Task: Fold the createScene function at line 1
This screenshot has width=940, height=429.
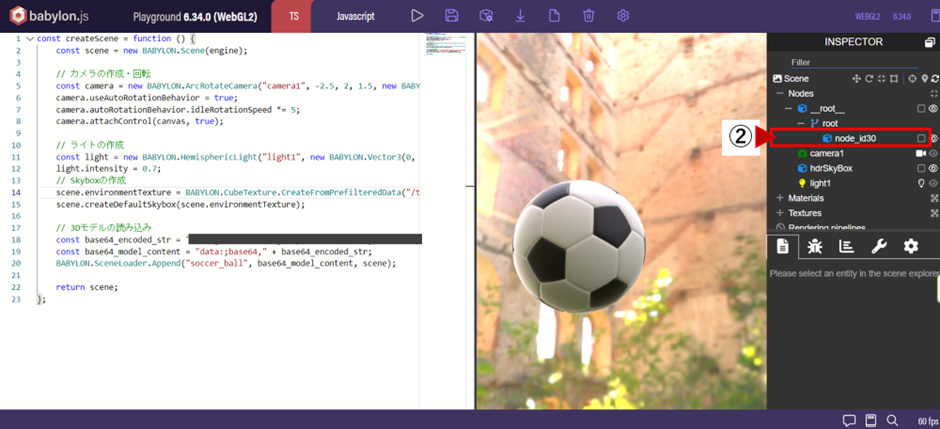Action: (x=30, y=39)
